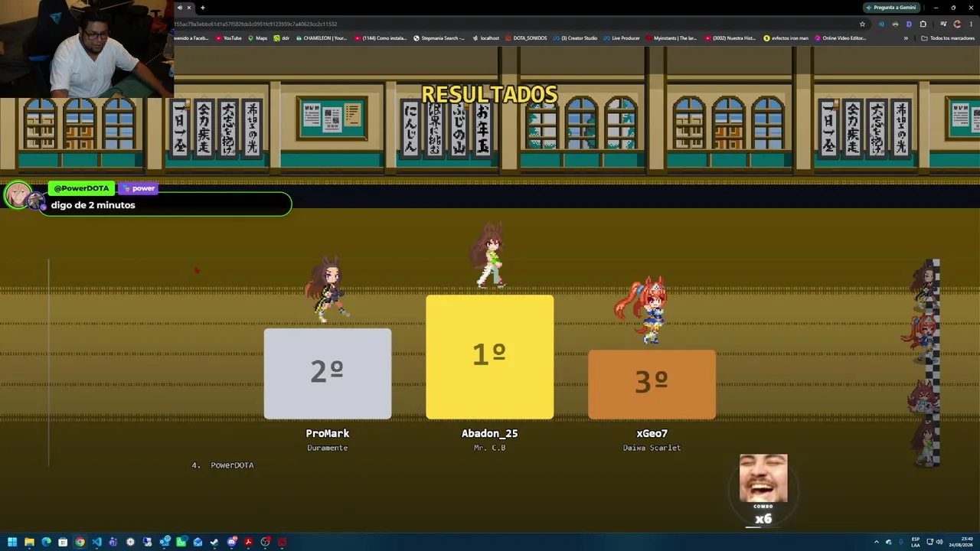980x551 pixels.
Task: Bookmark this page with the star icon
Action: tap(862, 24)
